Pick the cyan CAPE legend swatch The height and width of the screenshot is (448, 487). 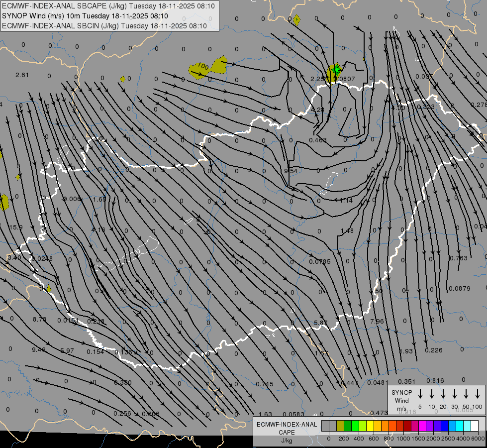coord(459,426)
